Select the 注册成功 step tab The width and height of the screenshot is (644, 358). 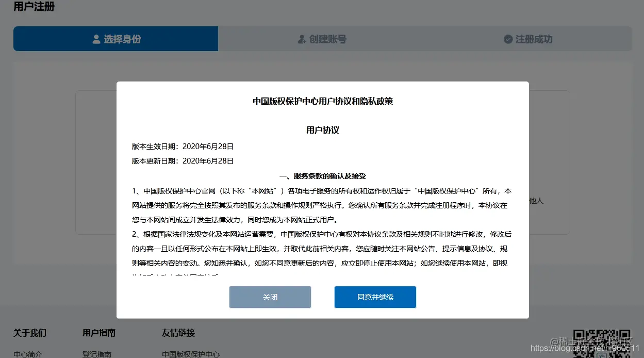point(529,39)
